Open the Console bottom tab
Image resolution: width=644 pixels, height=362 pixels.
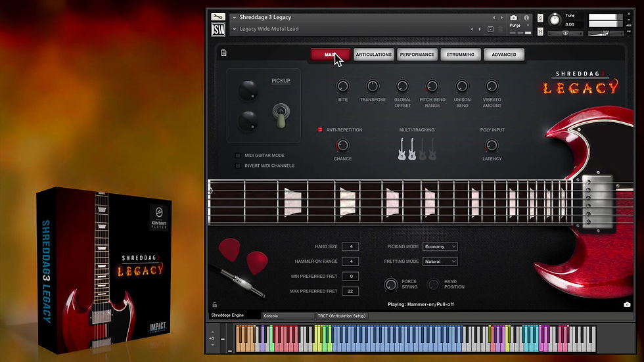(x=288, y=316)
